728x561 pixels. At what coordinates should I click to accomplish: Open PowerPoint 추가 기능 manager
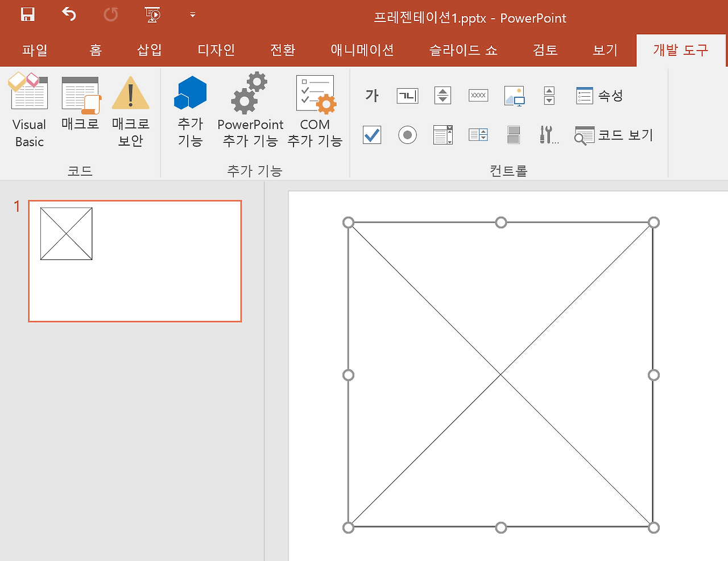250,110
